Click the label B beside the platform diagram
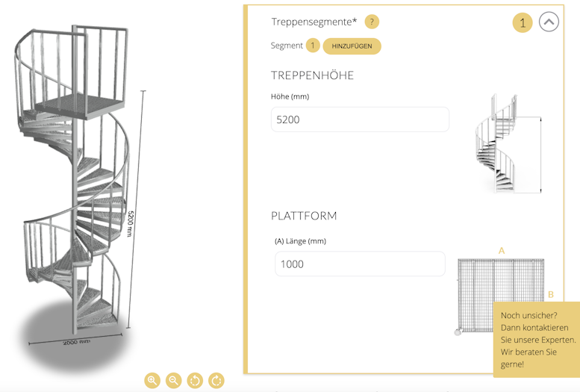The height and width of the screenshot is (392, 580). pyautogui.click(x=551, y=295)
